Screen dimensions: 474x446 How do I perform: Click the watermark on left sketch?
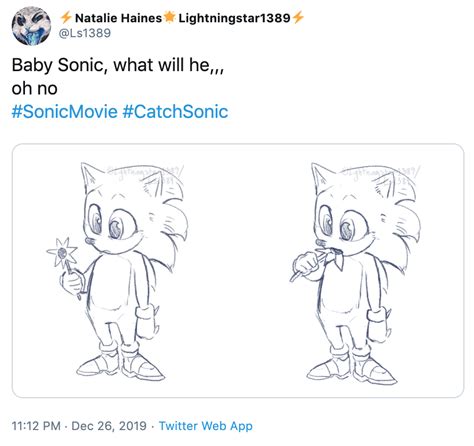tap(145, 172)
